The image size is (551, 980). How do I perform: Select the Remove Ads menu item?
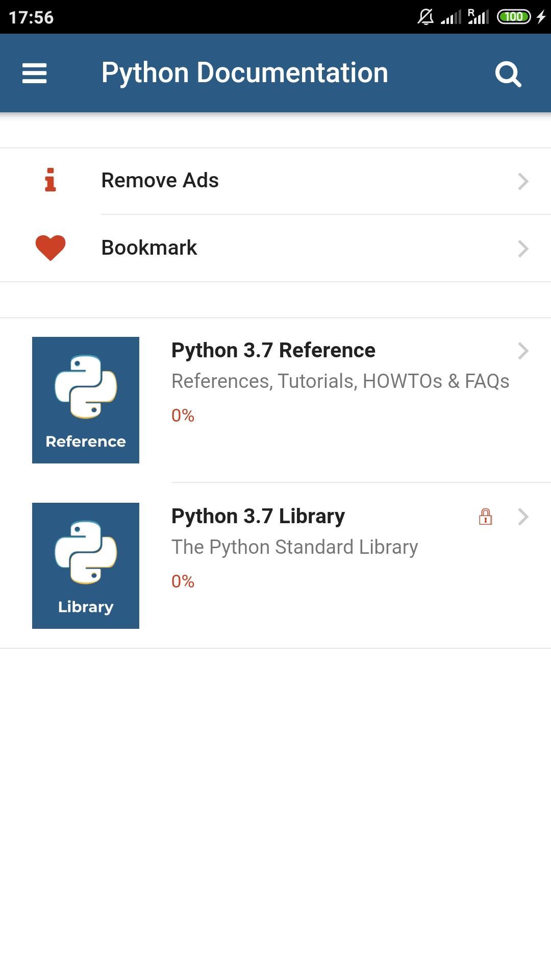tap(275, 181)
